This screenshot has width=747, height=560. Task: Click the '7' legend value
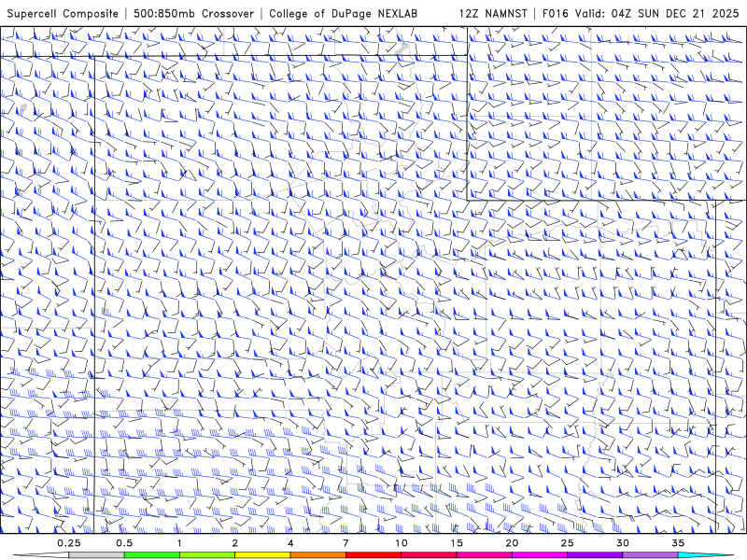point(345,543)
